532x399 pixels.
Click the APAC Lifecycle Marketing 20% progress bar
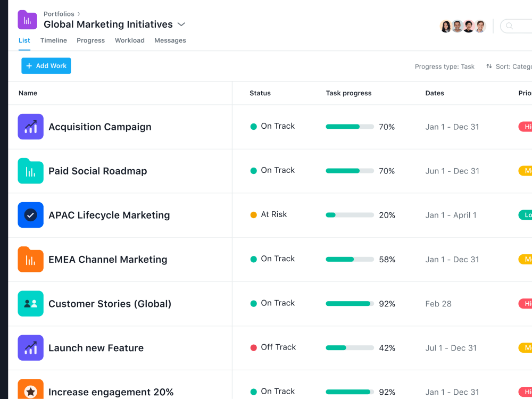coord(350,215)
